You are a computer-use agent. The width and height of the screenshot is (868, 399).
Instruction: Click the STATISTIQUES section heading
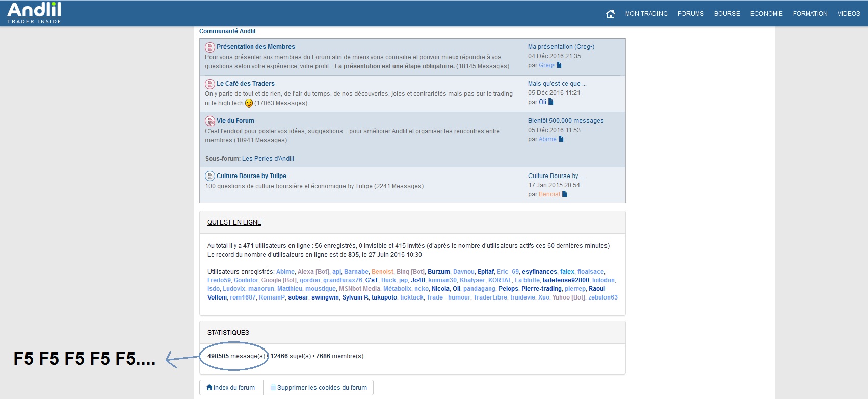pos(228,333)
